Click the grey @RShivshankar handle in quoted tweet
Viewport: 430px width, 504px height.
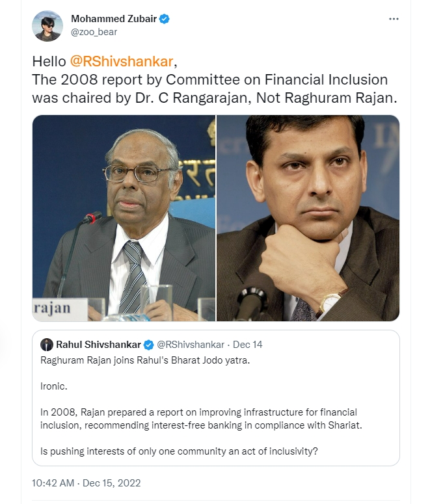pyautogui.click(x=191, y=344)
